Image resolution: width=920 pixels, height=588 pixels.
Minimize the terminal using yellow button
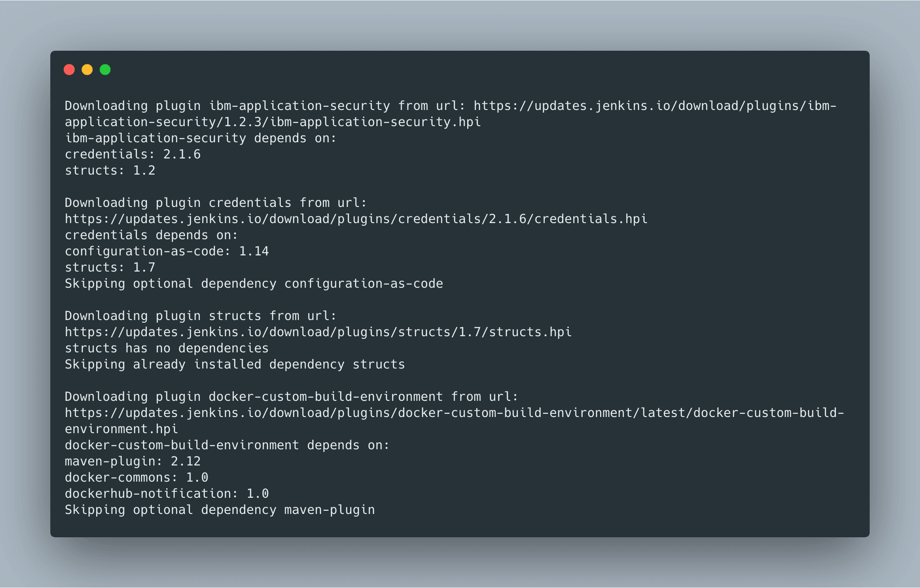(87, 70)
